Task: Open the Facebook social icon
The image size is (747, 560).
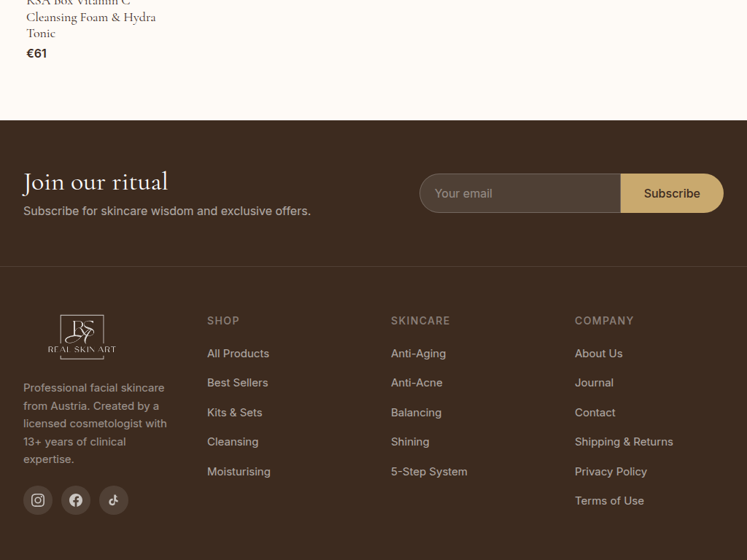Action: point(76,500)
